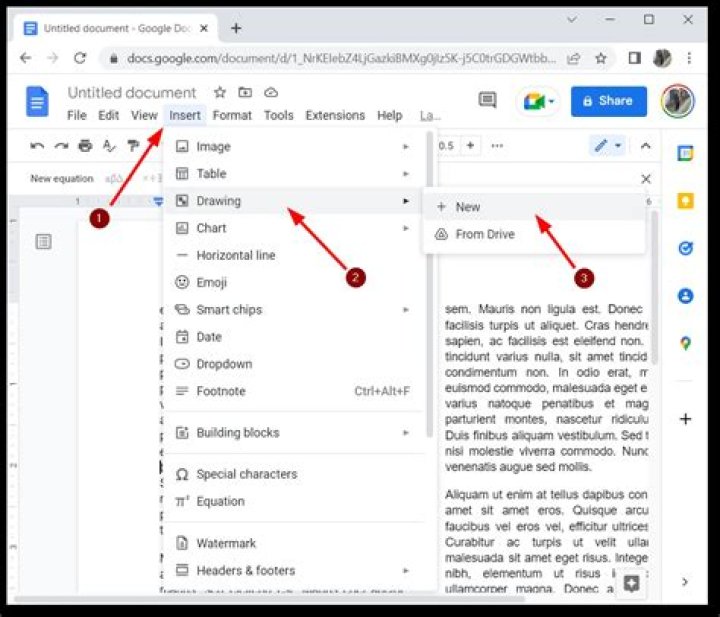
Task: Expand the Table submenu
Action: [x=294, y=174]
